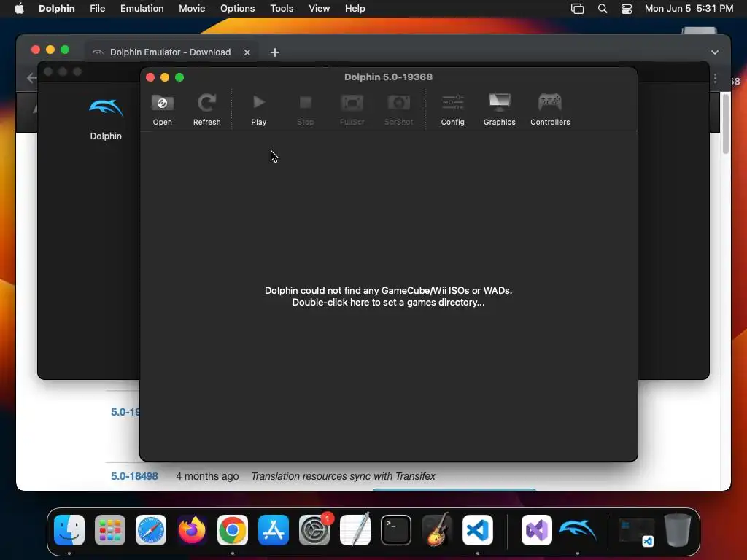Click the partially hidden 5.0-19 version link

click(x=125, y=412)
